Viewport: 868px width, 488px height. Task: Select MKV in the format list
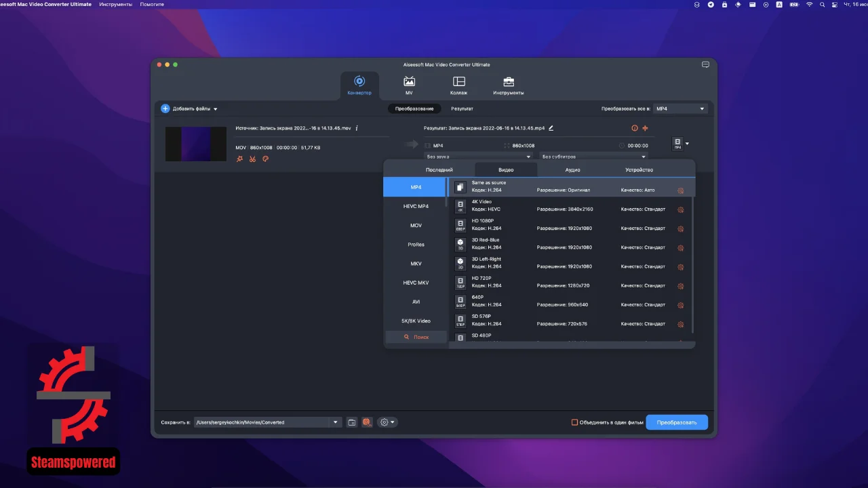click(x=416, y=264)
